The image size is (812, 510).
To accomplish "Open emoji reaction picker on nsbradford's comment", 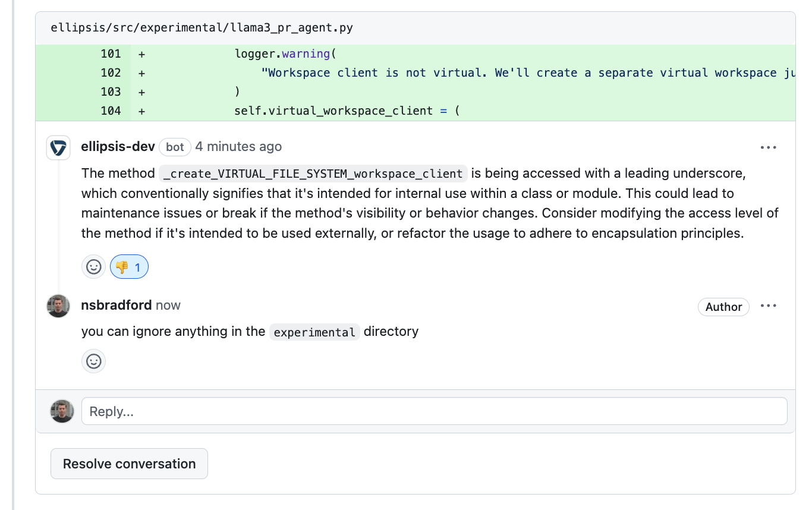I will click(93, 361).
